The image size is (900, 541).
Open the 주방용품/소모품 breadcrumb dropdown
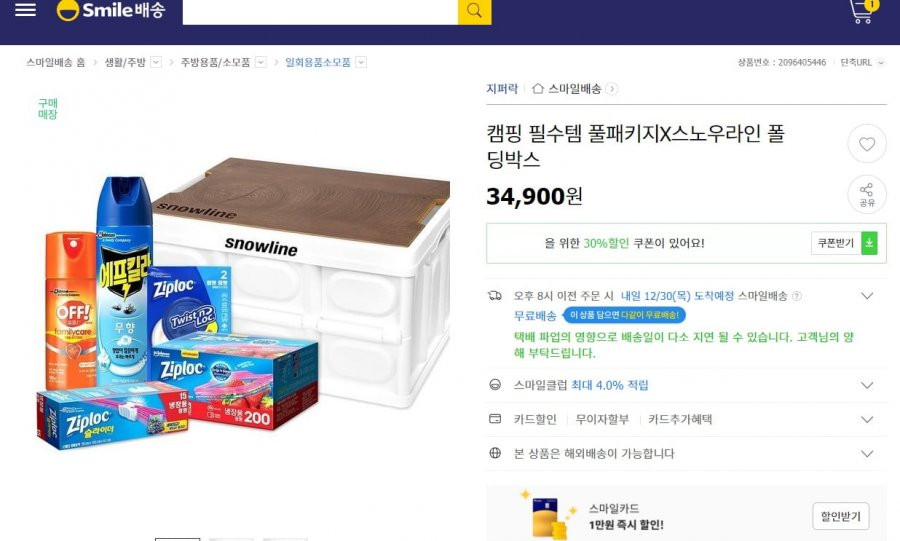tap(261, 62)
